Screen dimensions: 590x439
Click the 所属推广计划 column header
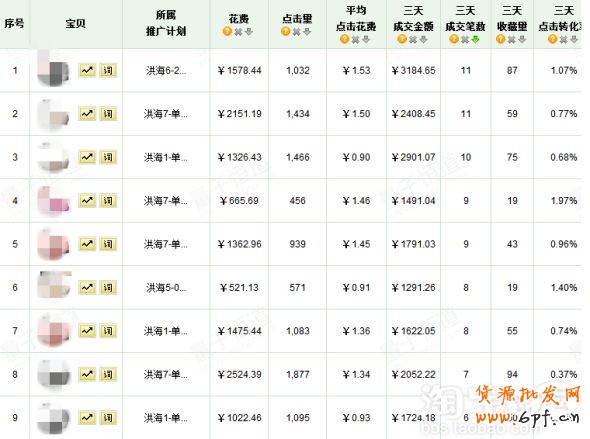(x=166, y=23)
